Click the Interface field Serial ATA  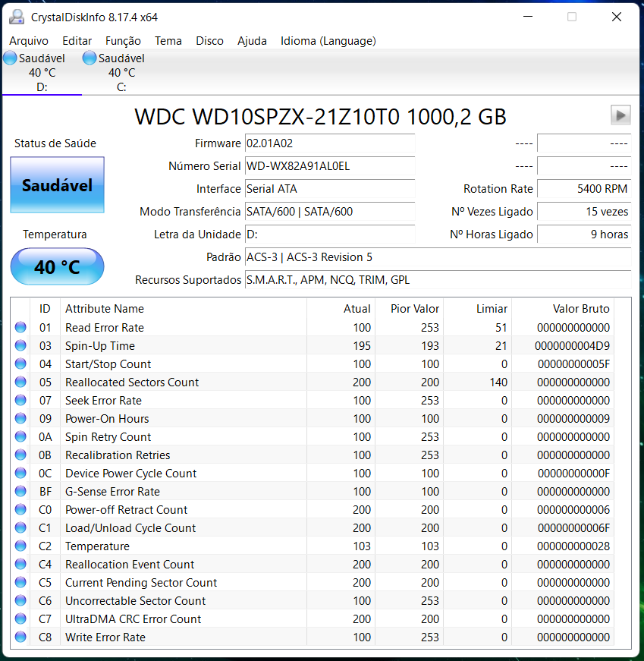tap(330, 189)
